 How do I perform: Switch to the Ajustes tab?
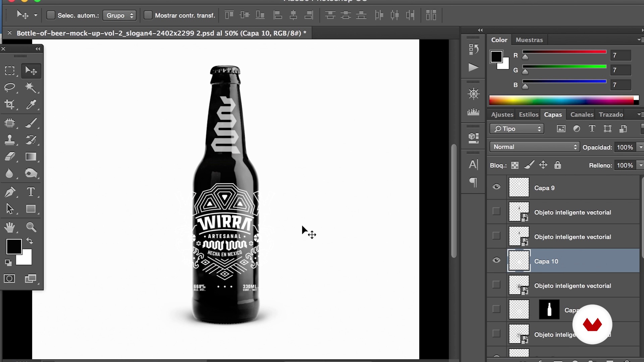[502, 115]
